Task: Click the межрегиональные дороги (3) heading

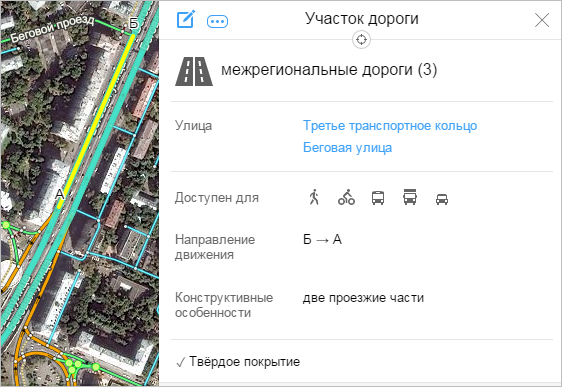Action: tap(329, 70)
